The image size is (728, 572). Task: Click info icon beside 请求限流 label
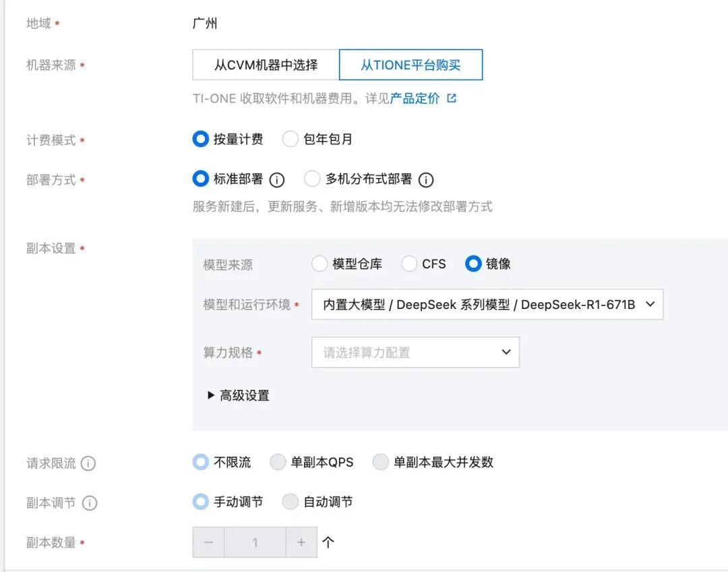click(x=88, y=463)
